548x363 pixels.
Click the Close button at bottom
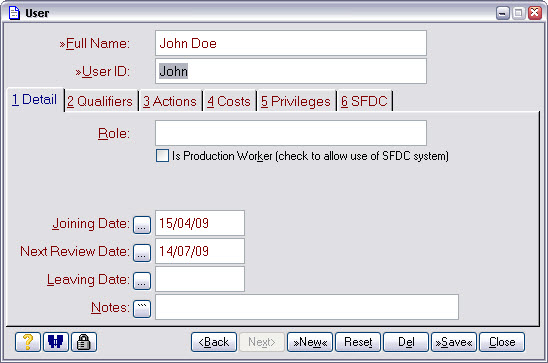click(502, 342)
